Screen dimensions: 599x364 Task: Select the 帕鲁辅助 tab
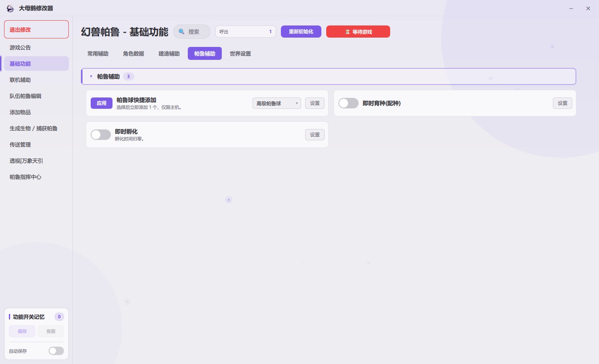[205, 54]
